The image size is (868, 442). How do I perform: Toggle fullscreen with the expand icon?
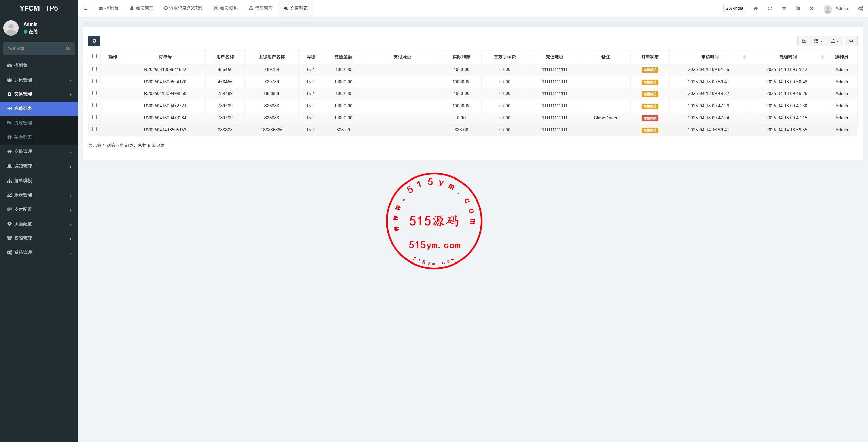click(x=812, y=8)
